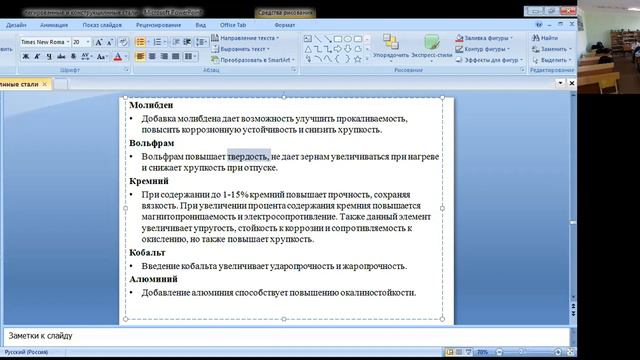Open the Анимация ribbon tab

pyautogui.click(x=54, y=25)
